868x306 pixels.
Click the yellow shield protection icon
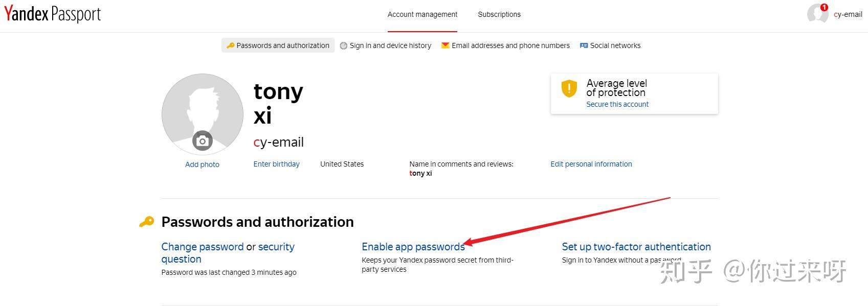click(569, 88)
